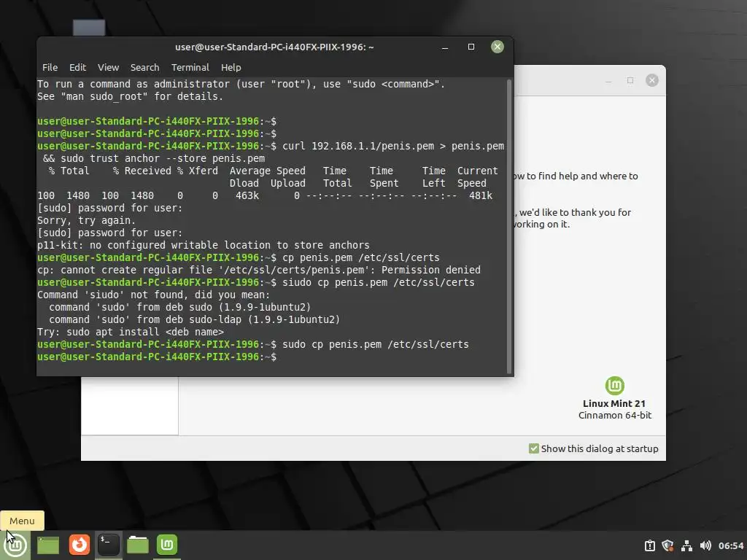The width and height of the screenshot is (747, 560).
Task: Open the clock showing 06:54
Action: [731, 545]
